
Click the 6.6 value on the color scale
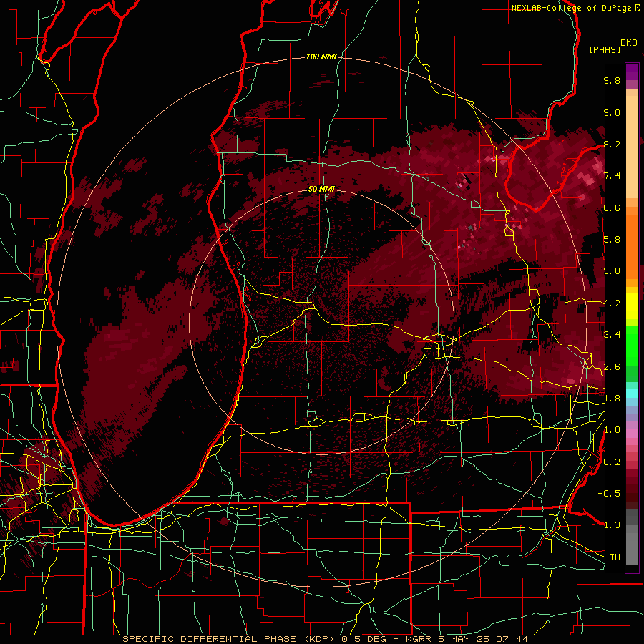612,208
